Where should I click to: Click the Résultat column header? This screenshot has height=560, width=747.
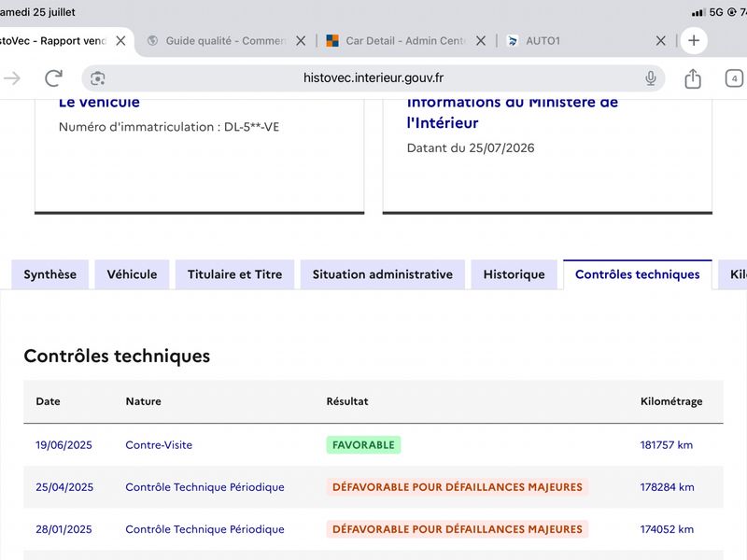point(347,401)
